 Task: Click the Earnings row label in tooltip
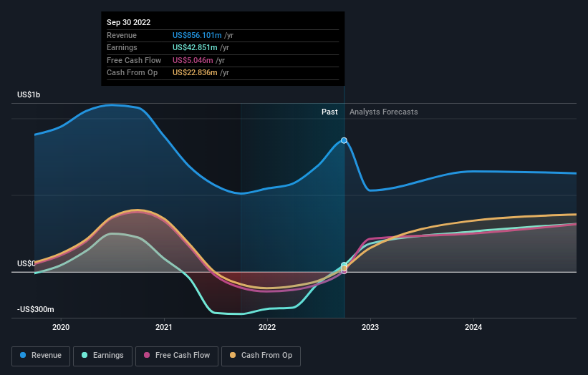122,47
